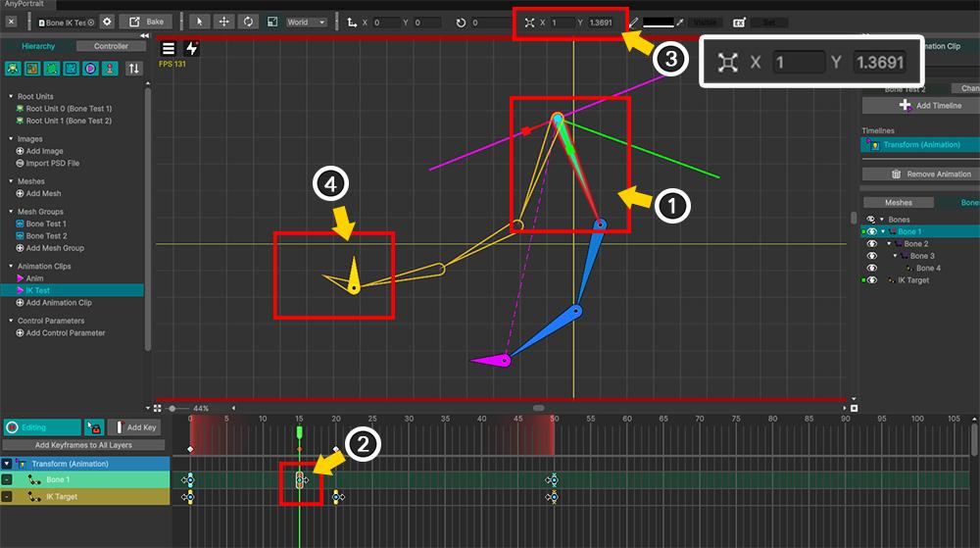Click the position X input field
The height and width of the screenshot is (548, 980).
(386, 23)
